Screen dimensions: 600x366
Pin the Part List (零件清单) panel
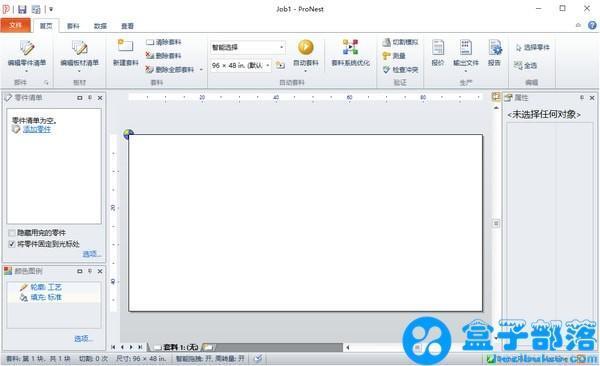tap(90, 98)
